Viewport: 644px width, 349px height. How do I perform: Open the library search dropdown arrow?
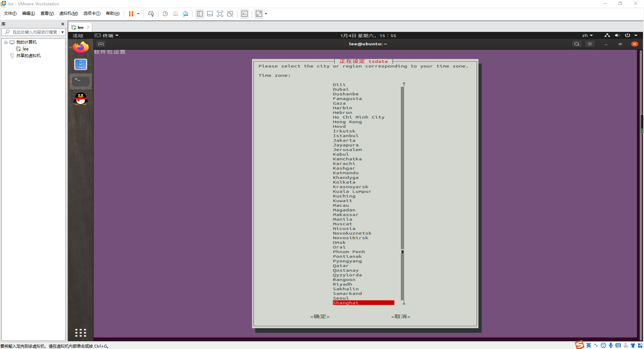62,32
